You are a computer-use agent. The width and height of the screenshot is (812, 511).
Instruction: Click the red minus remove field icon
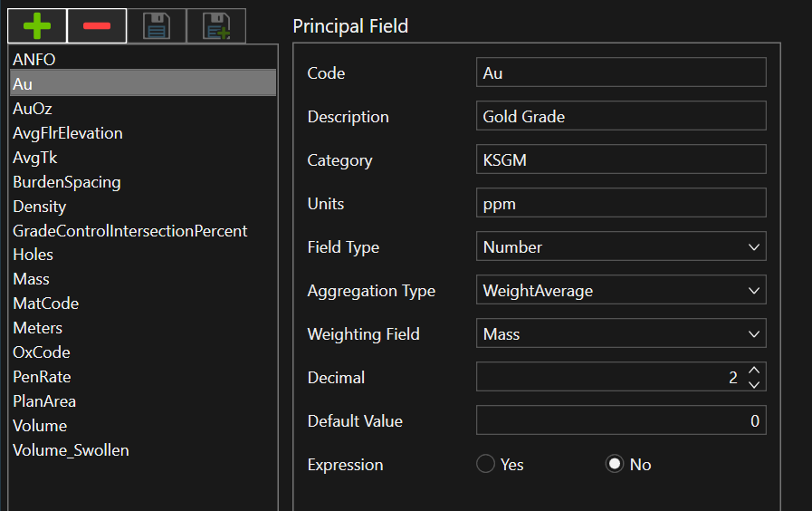click(x=97, y=26)
